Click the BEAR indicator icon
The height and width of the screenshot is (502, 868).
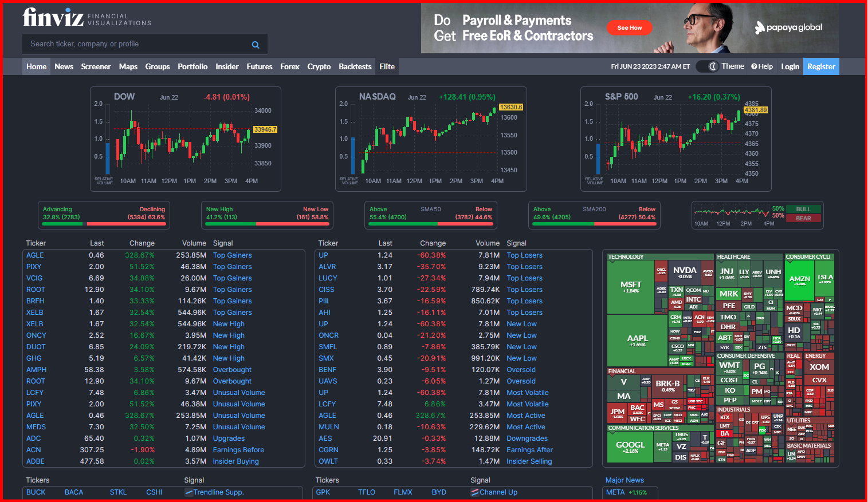(x=803, y=218)
